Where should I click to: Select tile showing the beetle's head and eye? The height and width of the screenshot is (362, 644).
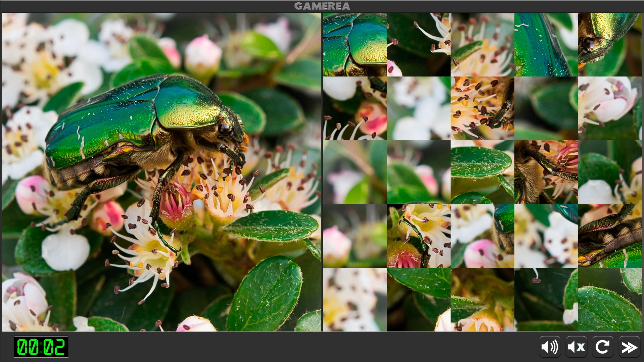coord(610,45)
